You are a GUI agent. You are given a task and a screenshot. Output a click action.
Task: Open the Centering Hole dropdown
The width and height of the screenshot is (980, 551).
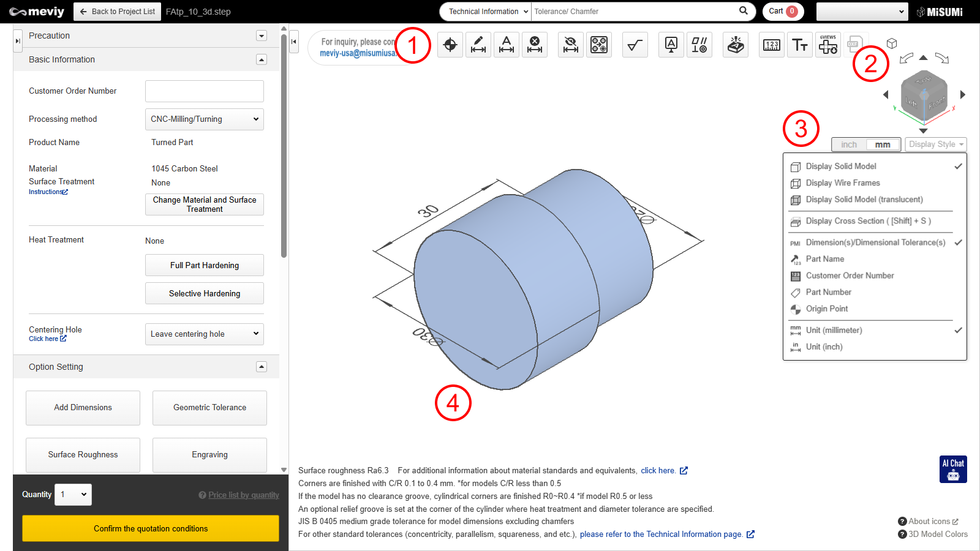(x=205, y=334)
